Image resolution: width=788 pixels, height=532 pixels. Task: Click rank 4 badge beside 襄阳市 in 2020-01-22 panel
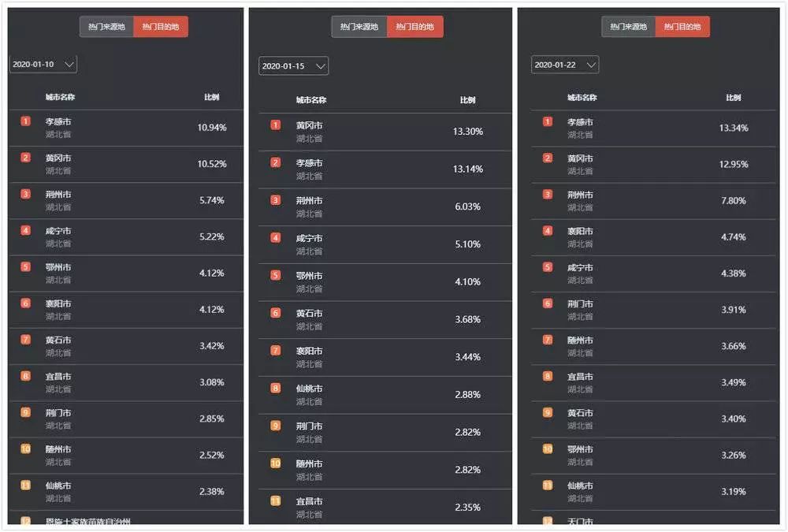548,231
